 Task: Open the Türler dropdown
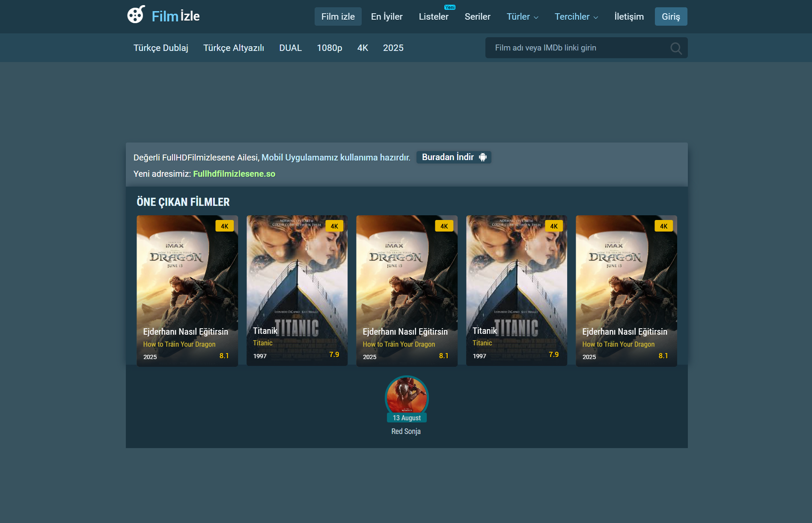(522, 16)
